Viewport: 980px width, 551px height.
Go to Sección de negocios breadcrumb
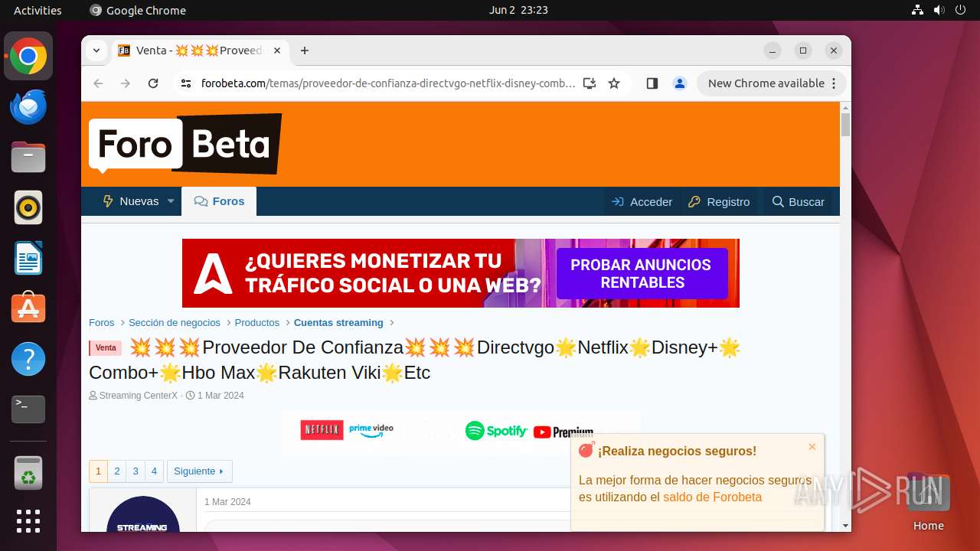pyautogui.click(x=175, y=323)
